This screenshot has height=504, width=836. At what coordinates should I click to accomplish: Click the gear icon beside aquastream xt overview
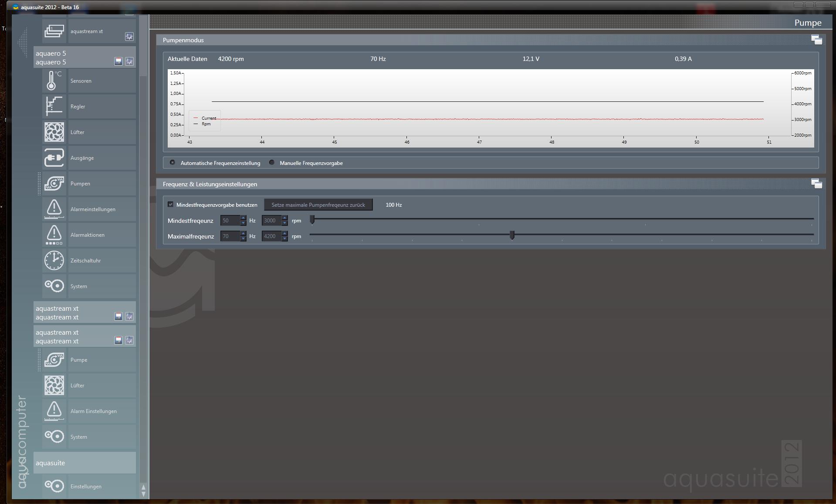(x=129, y=37)
